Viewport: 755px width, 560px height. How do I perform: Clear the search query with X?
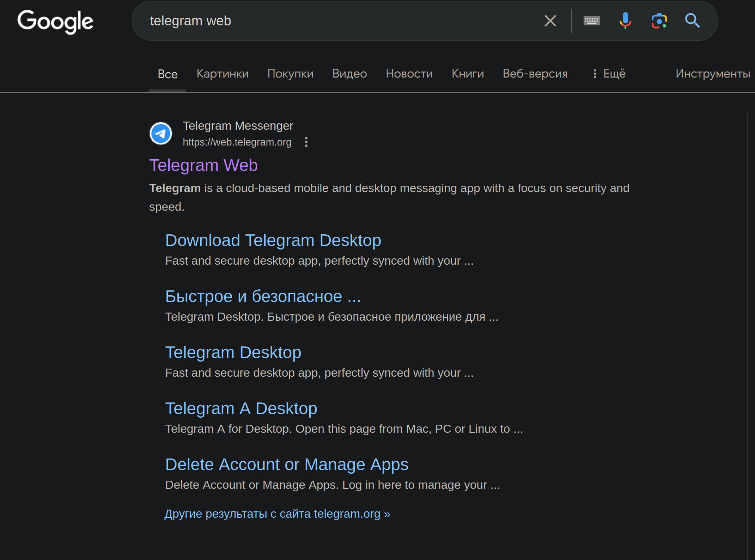click(550, 21)
